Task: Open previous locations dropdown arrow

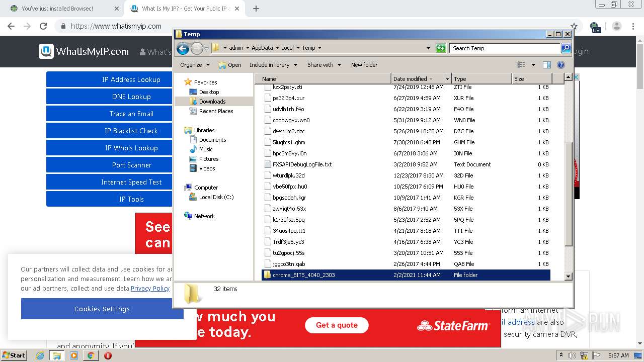Action: [428, 48]
